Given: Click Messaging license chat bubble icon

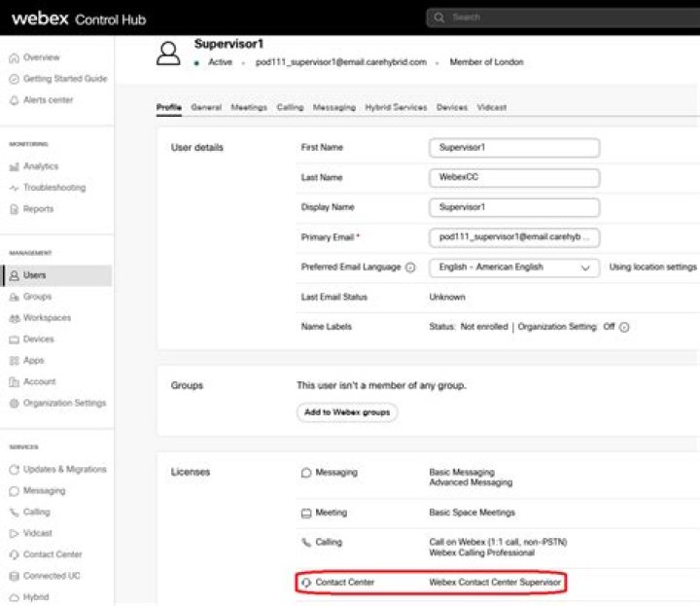Looking at the screenshot, I should coord(306,473).
